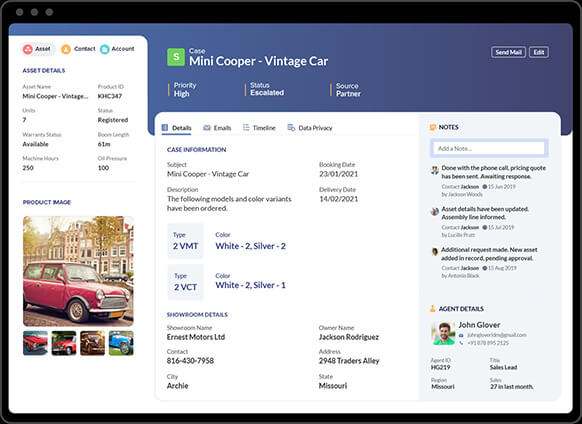Click the Timeline list icon
The height and width of the screenshot is (424, 582).
[x=246, y=128]
